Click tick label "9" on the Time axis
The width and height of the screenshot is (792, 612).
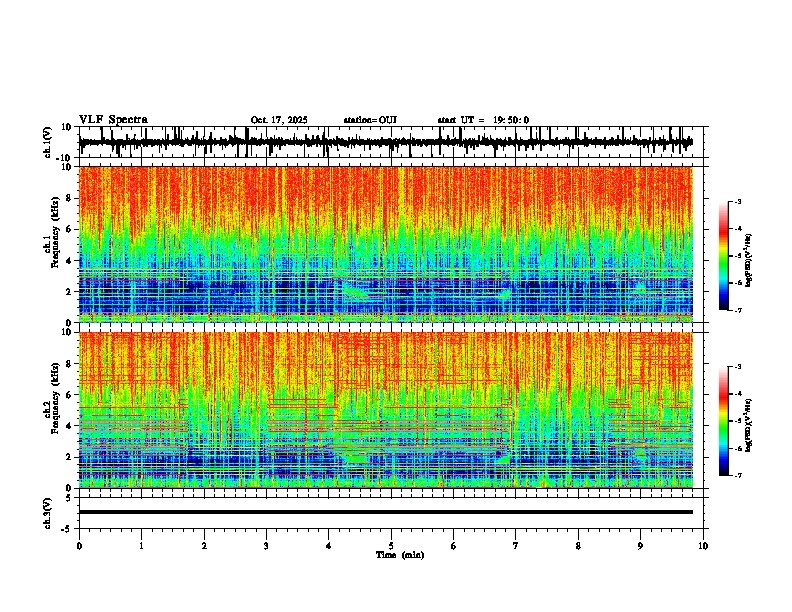pos(640,546)
